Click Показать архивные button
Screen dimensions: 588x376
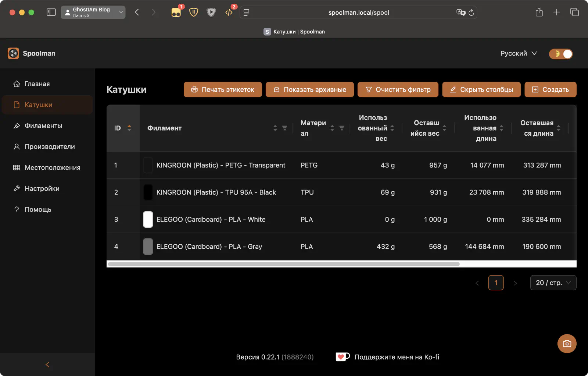point(310,89)
